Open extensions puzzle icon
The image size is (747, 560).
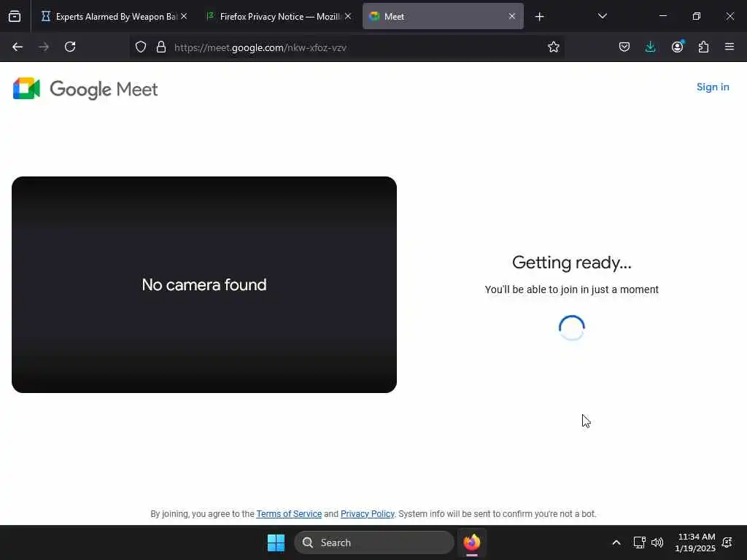click(703, 47)
